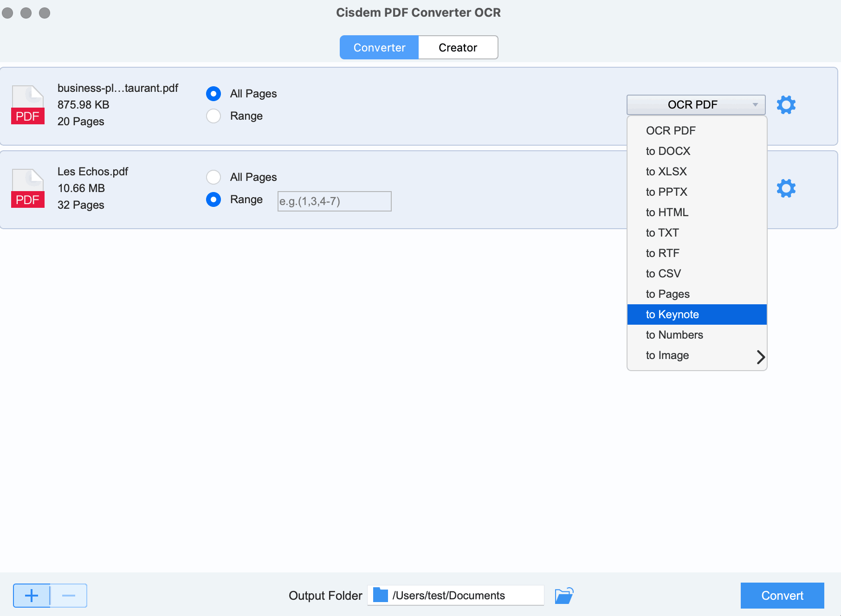841x616 pixels.
Task: Switch to the Creator tab
Action: (x=458, y=47)
